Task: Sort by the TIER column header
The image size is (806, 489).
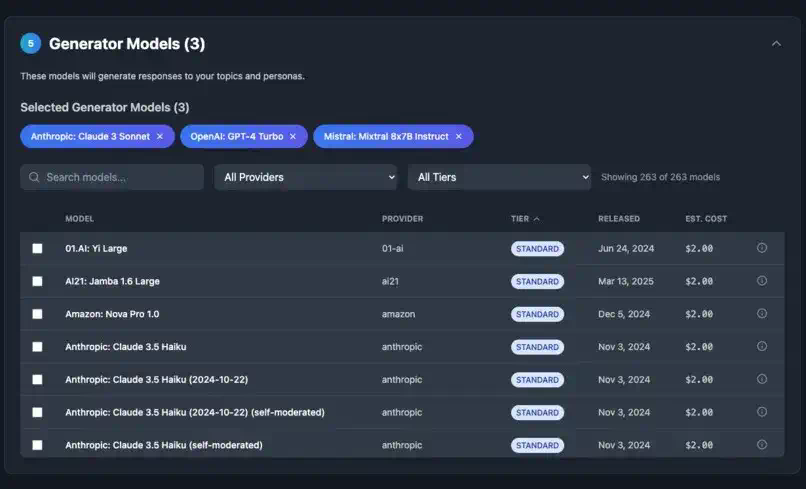Action: pyautogui.click(x=525, y=219)
